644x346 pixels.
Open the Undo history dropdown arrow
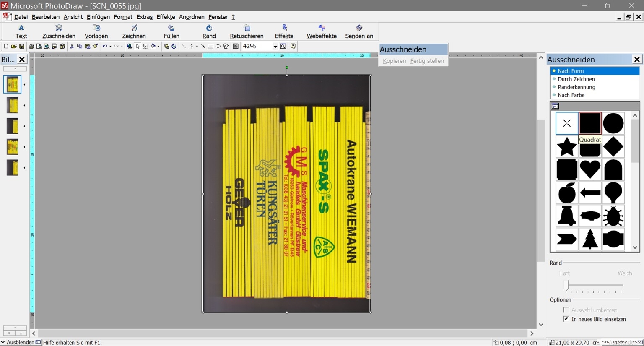pos(110,46)
